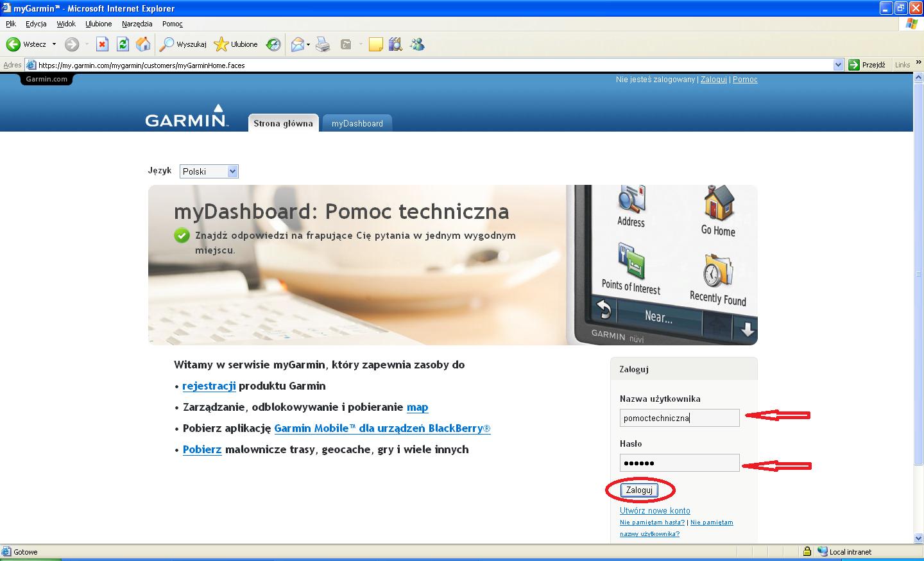Viewport: 924px width, 561px height.
Task: Open the Research books icon
Action: coord(395,44)
